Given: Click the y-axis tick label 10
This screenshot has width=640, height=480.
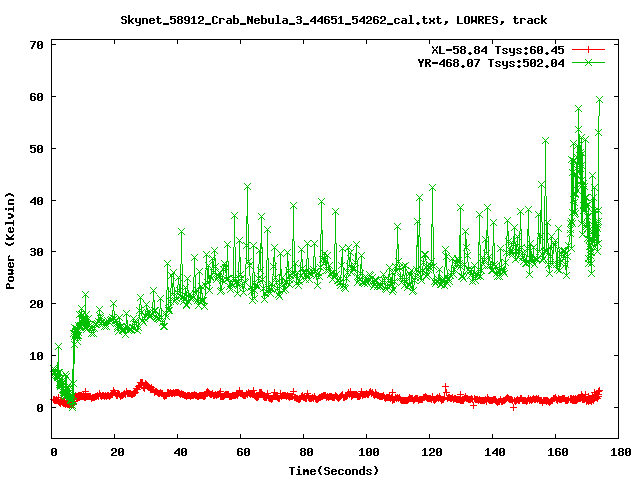Looking at the screenshot, I should click(36, 356).
